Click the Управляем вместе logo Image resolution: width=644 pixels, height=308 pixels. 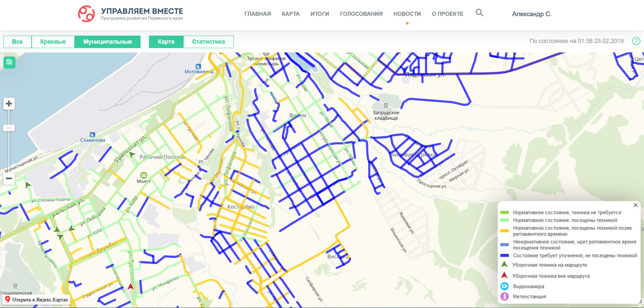tap(130, 14)
